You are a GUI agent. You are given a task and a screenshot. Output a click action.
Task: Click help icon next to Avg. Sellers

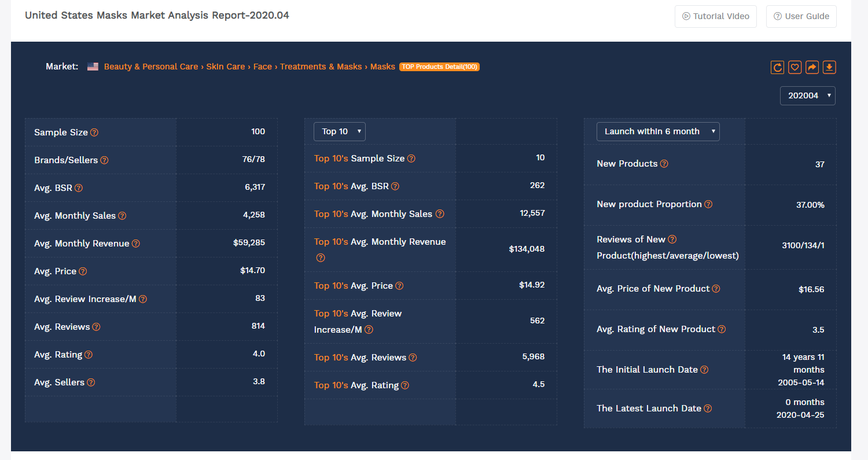[x=91, y=382]
